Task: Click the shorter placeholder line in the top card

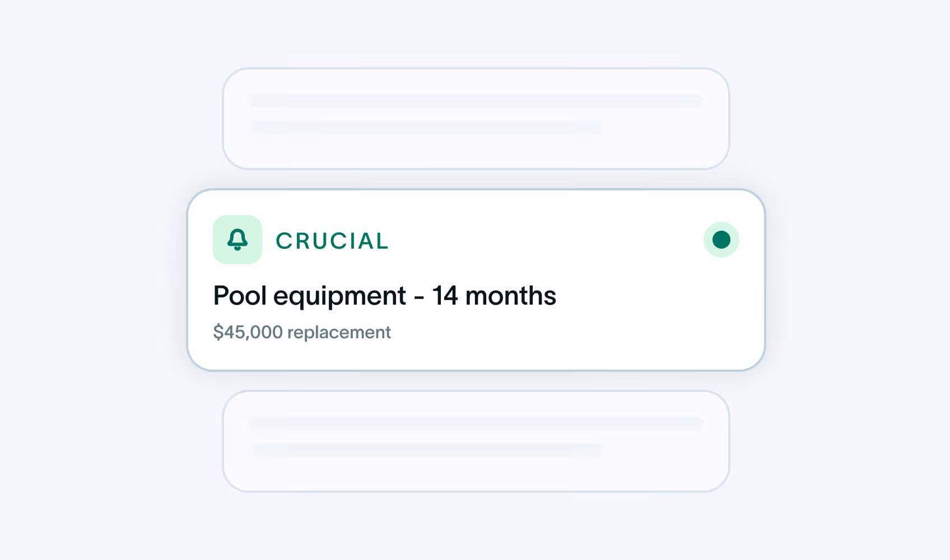Action: (426, 128)
